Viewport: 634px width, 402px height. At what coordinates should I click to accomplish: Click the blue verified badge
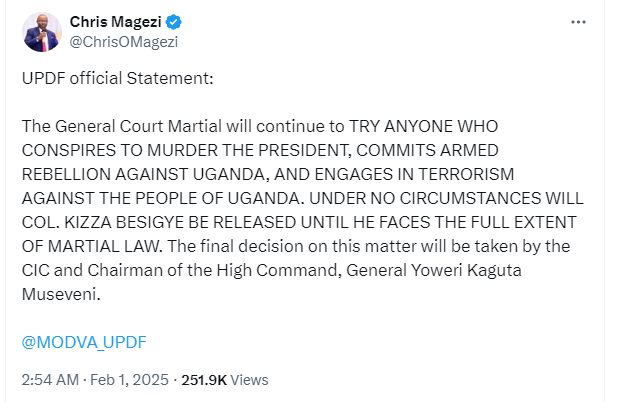pyautogui.click(x=173, y=22)
